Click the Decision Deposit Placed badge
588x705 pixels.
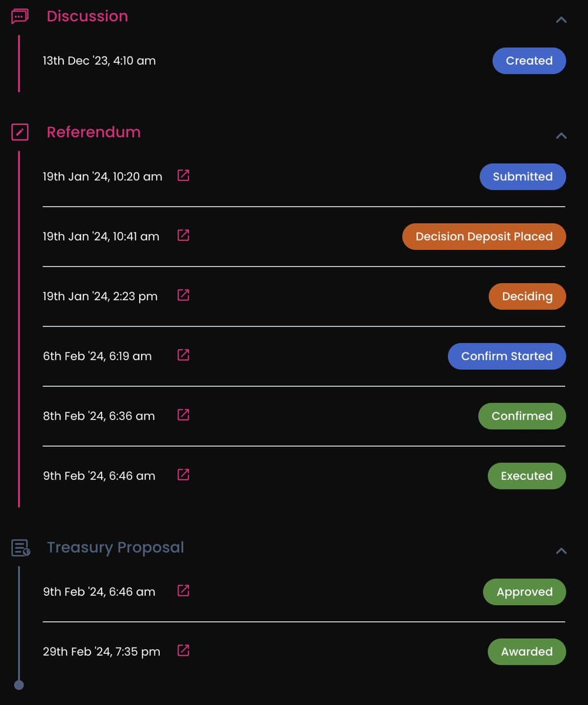[484, 237]
